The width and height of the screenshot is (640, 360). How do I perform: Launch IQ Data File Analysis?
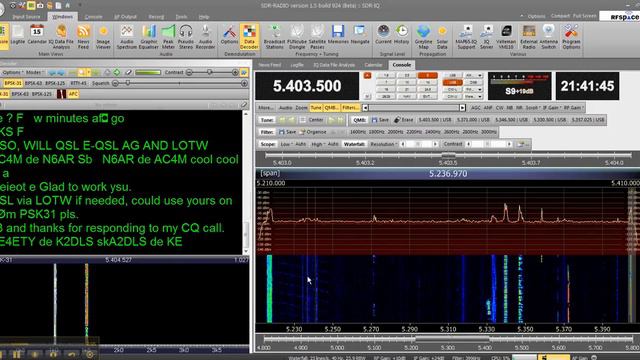click(x=61, y=36)
